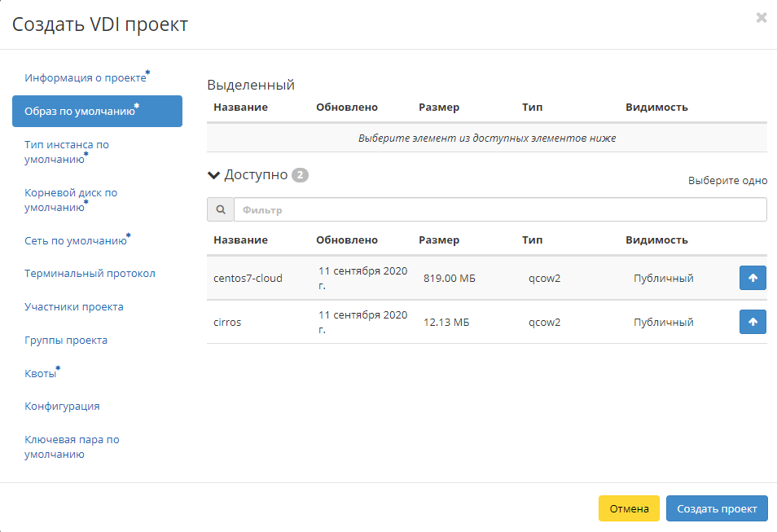Switch to Сеть по умолчанию step
This screenshot has width=777, height=532.
76,240
